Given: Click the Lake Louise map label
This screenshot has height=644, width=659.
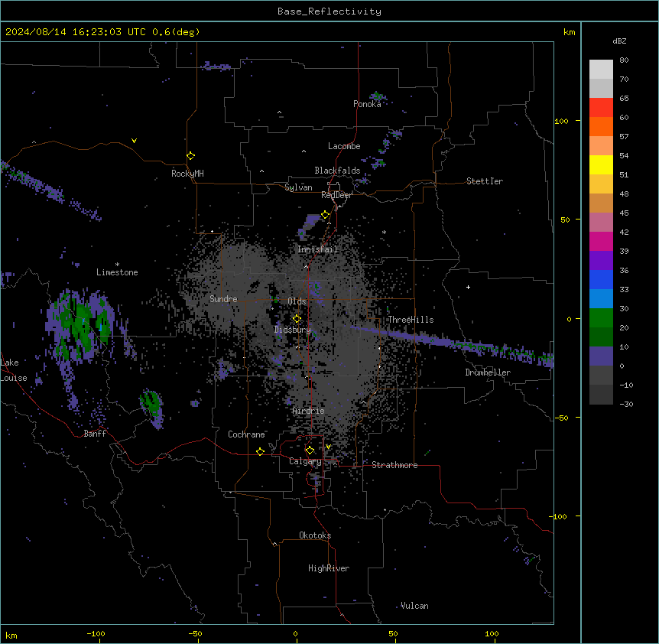Looking at the screenshot, I should pyautogui.click(x=14, y=370).
